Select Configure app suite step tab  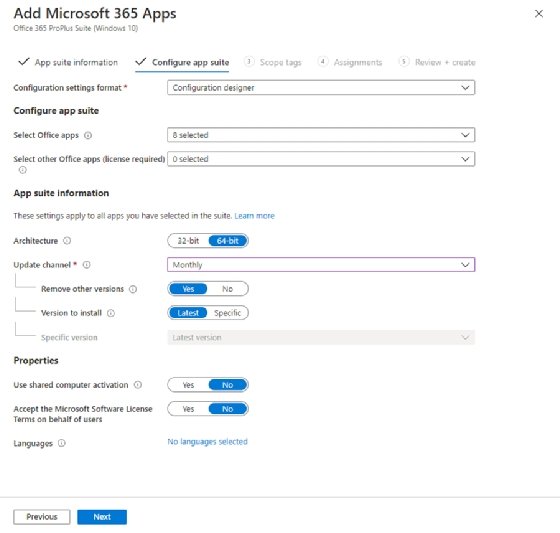182,62
